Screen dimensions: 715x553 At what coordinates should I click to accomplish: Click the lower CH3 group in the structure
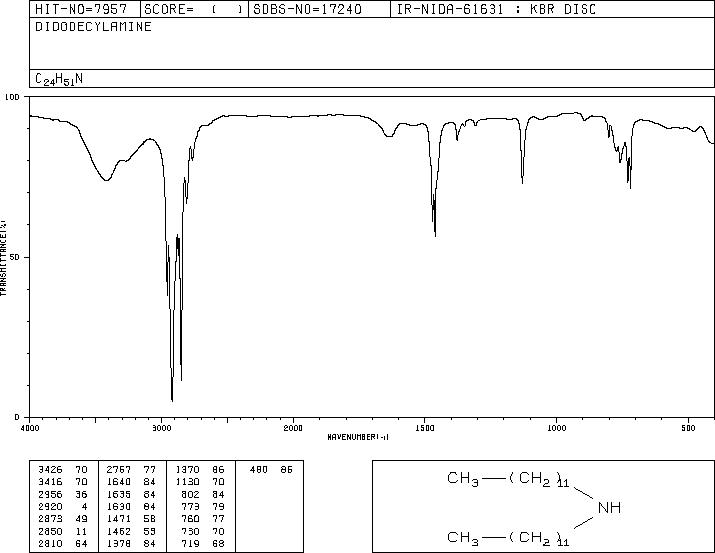(463, 538)
